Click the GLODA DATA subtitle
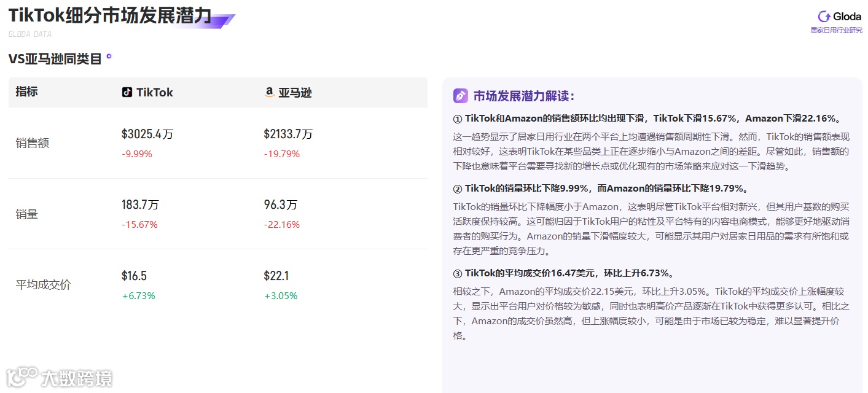 pos(30,34)
